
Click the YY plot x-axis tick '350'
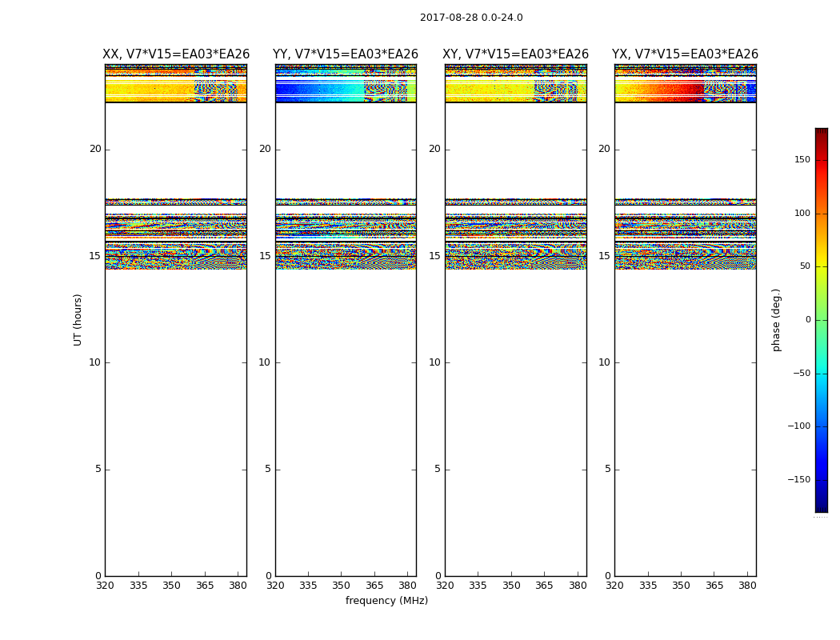(x=342, y=586)
